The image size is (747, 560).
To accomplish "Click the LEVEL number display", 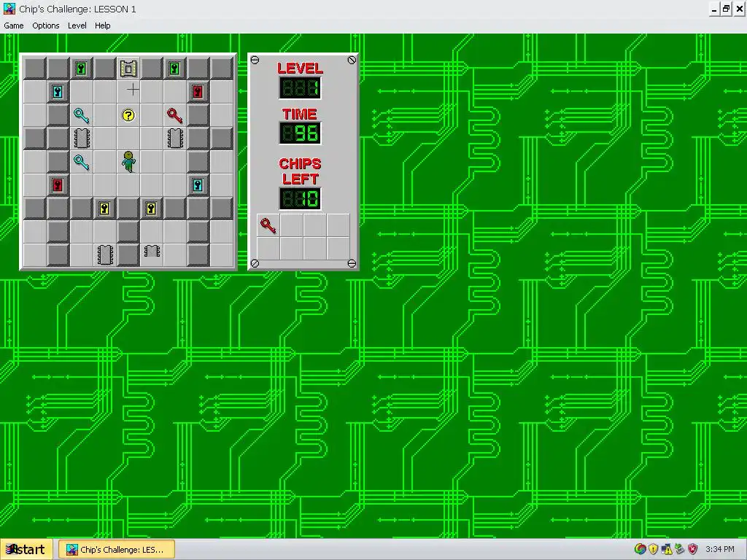I will [x=300, y=88].
